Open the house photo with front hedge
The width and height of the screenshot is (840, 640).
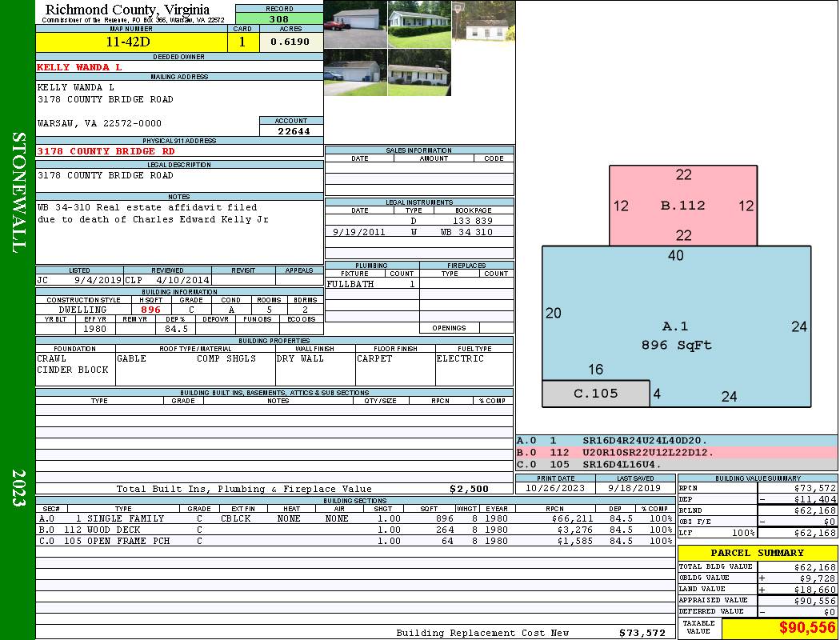[419, 24]
